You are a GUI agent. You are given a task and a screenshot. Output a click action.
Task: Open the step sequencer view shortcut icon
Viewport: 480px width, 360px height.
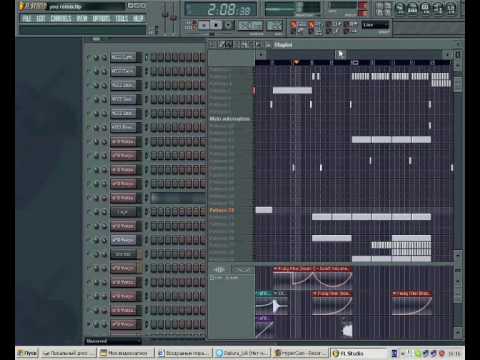(x=412, y=8)
